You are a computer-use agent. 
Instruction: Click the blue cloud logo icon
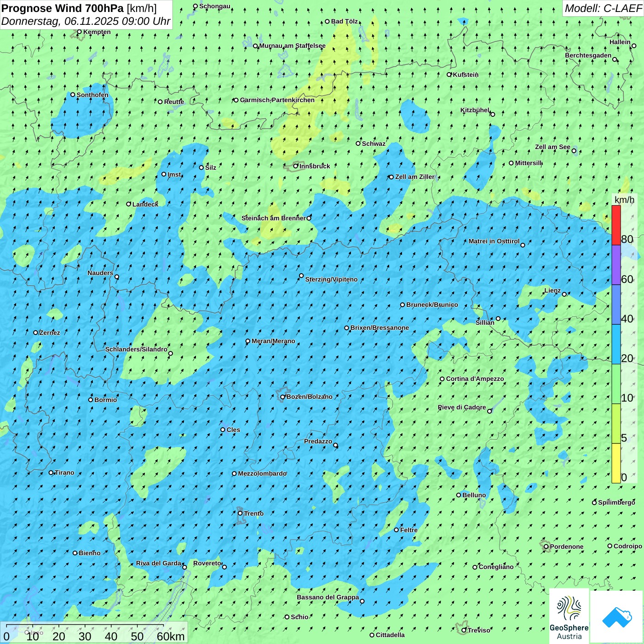pos(616,617)
